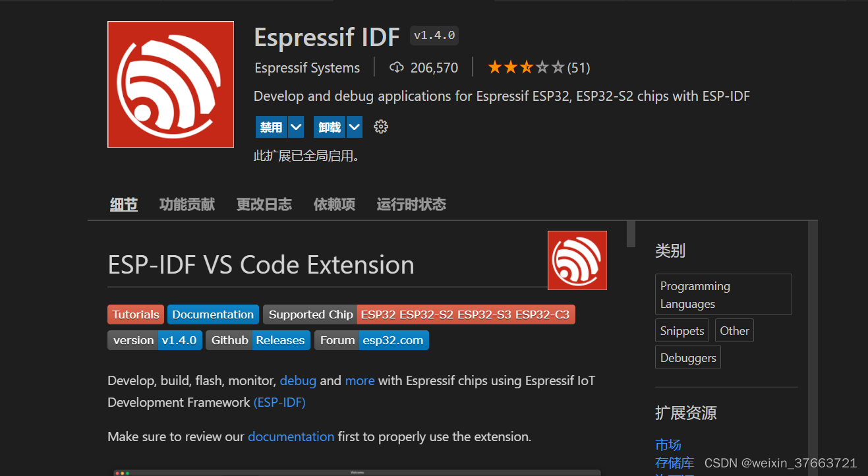Viewport: 868px width, 476px height.
Task: Click the Supported Chip badge
Action: pyautogui.click(x=419, y=314)
